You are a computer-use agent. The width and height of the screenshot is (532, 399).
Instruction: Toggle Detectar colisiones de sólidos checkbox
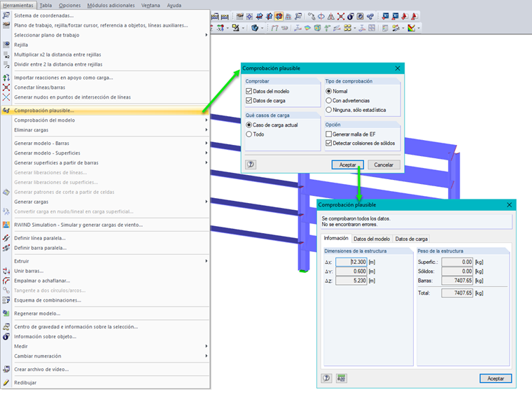(328, 143)
